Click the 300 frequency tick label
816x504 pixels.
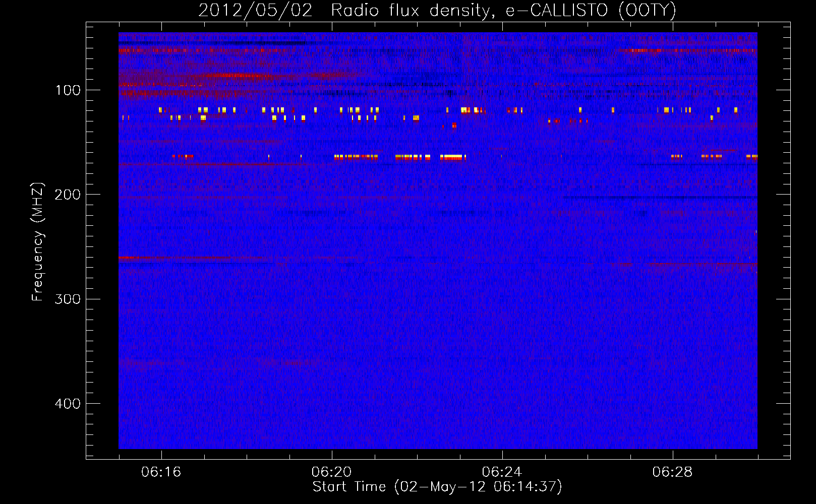click(x=68, y=299)
